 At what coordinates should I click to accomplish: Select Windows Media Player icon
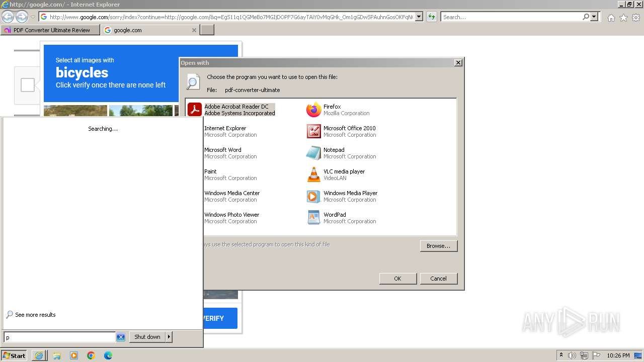coord(313,196)
